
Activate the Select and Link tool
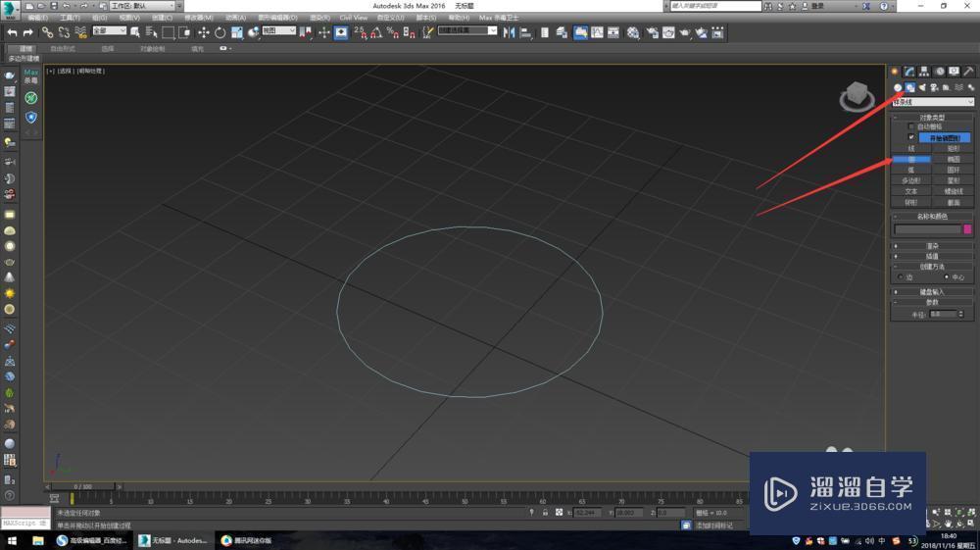(46, 32)
